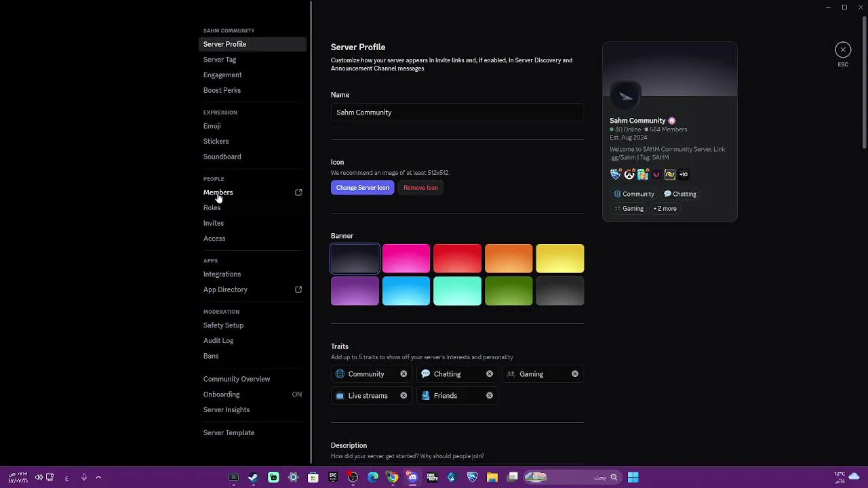Open Invites settings
This screenshot has width=868, height=488.
coord(252,223)
